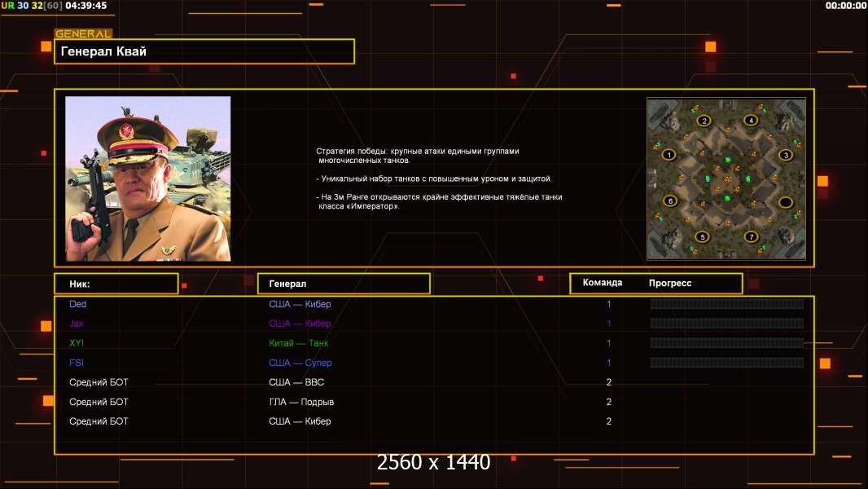Viewport: 868px width, 489px height.
Task: Click the Команда column header
Action: click(603, 283)
